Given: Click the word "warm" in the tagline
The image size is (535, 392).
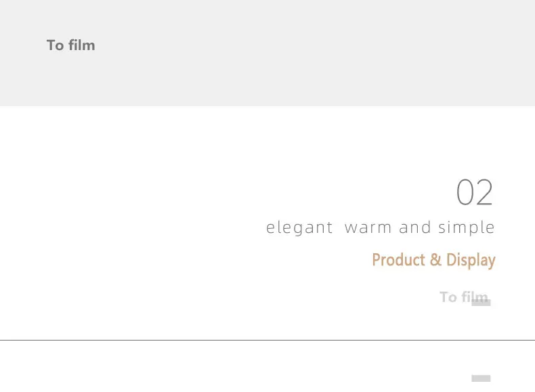Looking at the screenshot, I should pyautogui.click(x=368, y=228).
